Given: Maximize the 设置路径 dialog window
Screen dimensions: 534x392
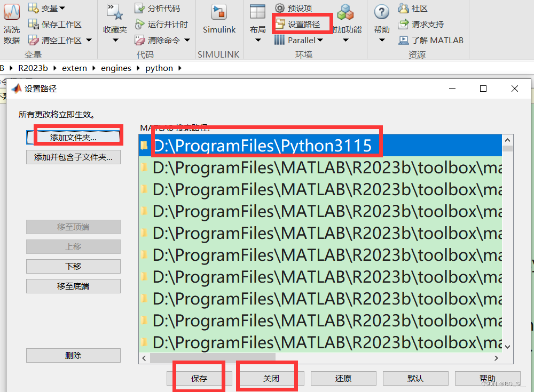Looking at the screenshot, I should click(x=483, y=89).
